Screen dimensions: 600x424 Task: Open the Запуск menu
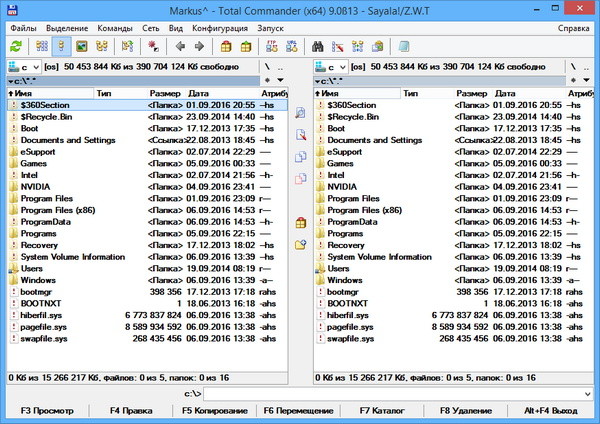point(271,28)
